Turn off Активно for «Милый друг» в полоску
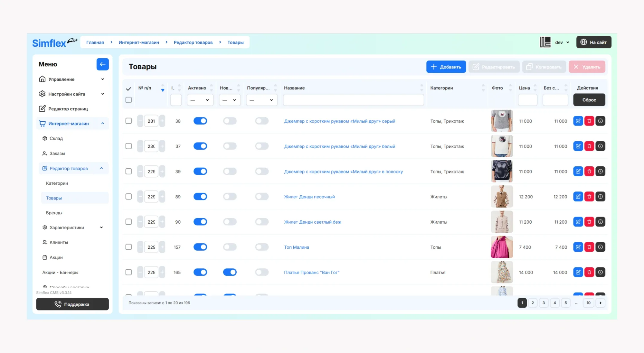644x353 pixels. coord(200,171)
